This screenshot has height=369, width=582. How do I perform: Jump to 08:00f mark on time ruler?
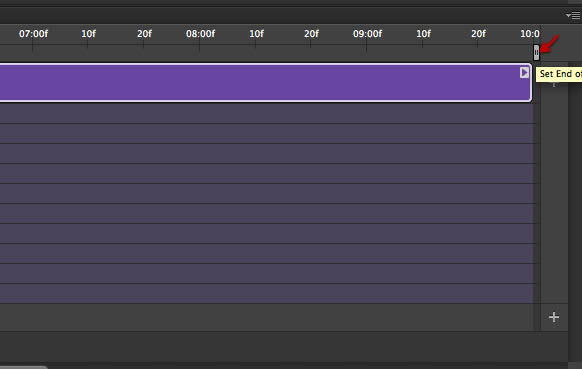coord(200,34)
